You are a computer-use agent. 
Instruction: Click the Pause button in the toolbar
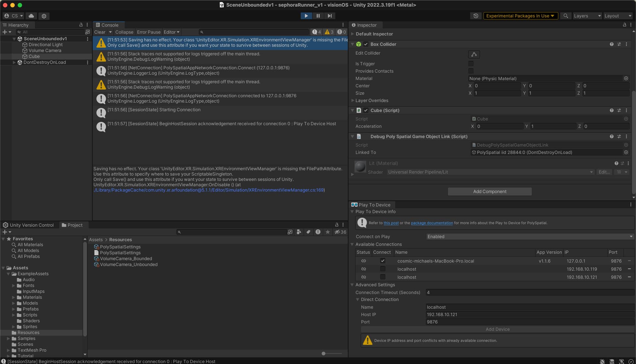point(318,16)
